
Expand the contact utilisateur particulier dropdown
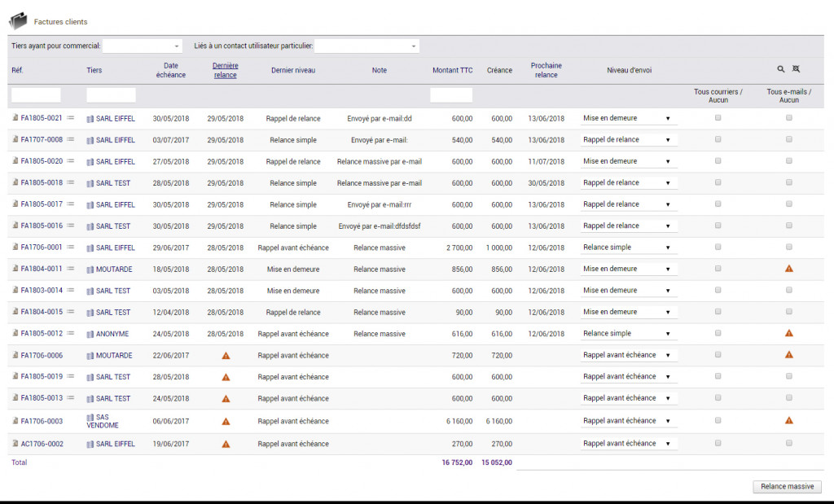tap(367, 46)
